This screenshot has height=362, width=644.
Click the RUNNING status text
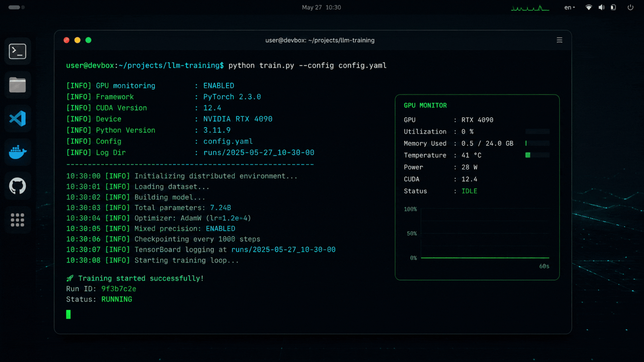click(x=117, y=299)
